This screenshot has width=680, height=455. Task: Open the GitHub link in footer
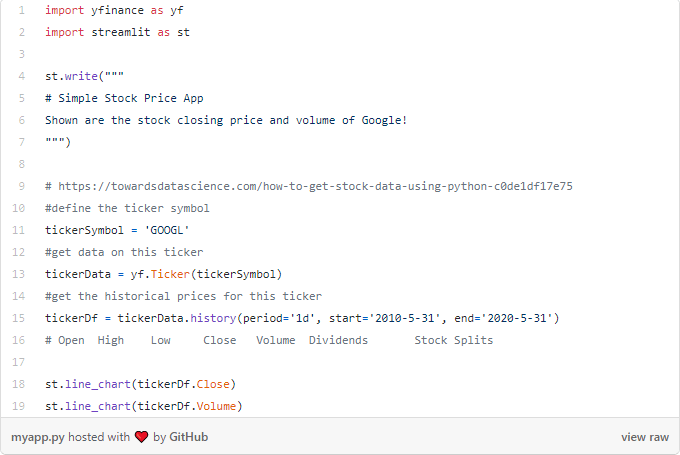tap(188, 437)
